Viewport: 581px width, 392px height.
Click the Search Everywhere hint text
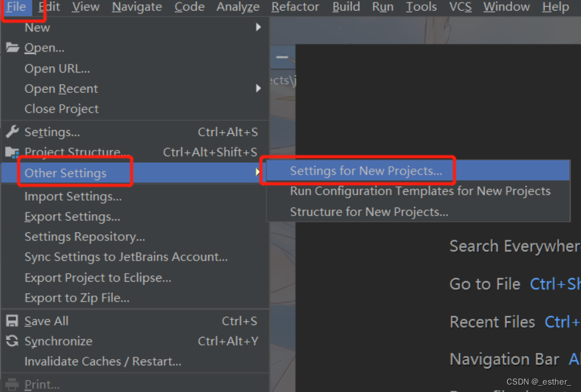(x=515, y=246)
